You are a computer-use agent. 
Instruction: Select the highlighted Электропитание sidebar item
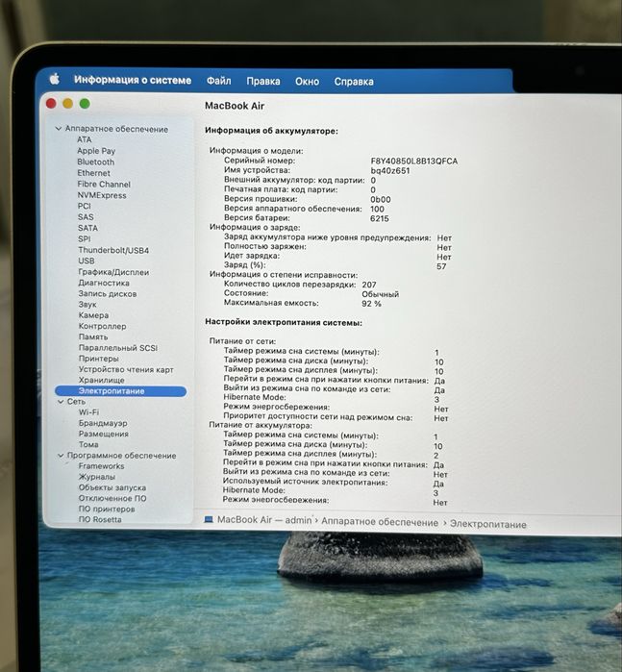121,391
